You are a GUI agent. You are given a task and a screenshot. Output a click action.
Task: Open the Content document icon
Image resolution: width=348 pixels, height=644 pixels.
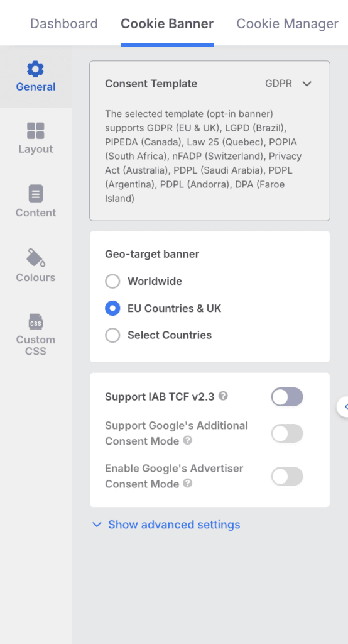point(35,194)
